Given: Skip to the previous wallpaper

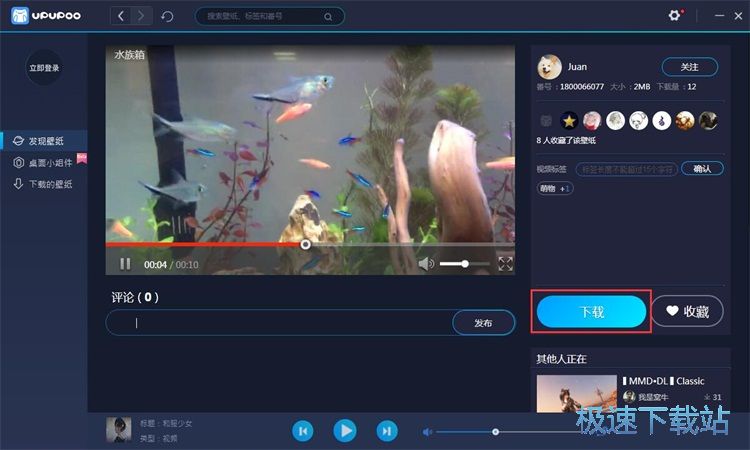Looking at the screenshot, I should pos(303,431).
